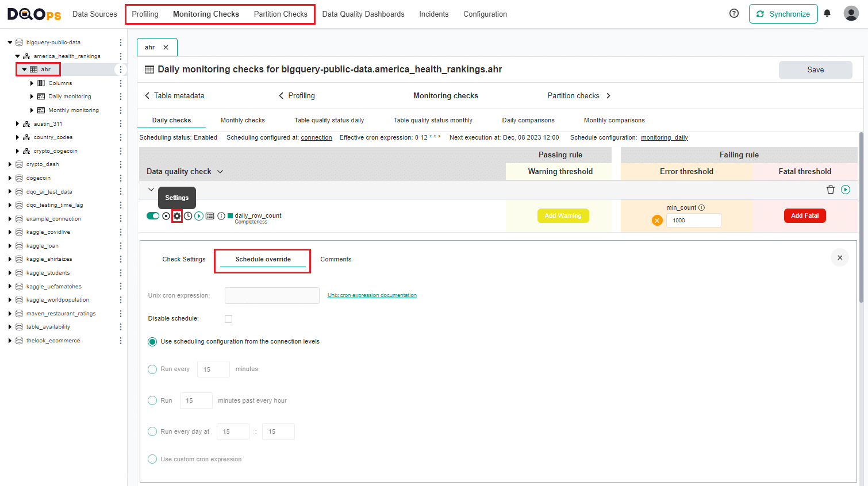
Task: Open the help question mark icon
Action: (734, 14)
